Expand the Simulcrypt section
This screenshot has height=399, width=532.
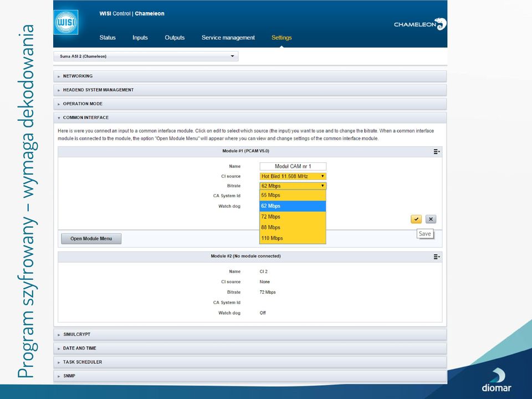(x=250, y=335)
